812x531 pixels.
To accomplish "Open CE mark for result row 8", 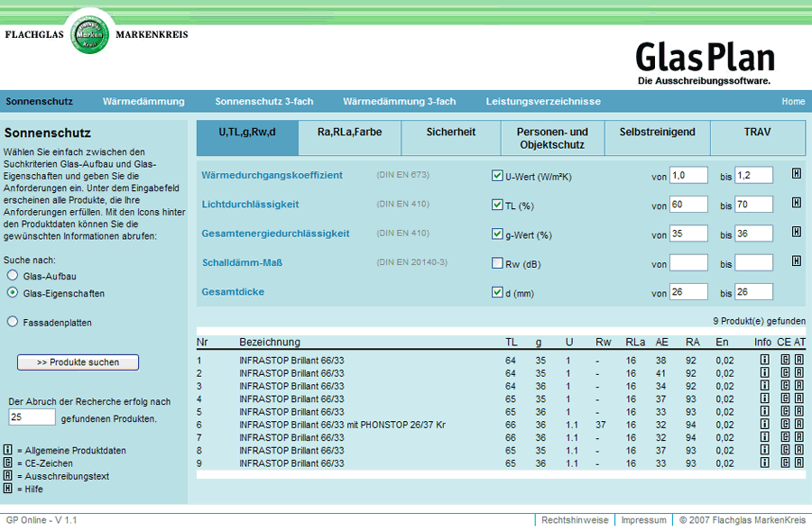I will [786, 450].
